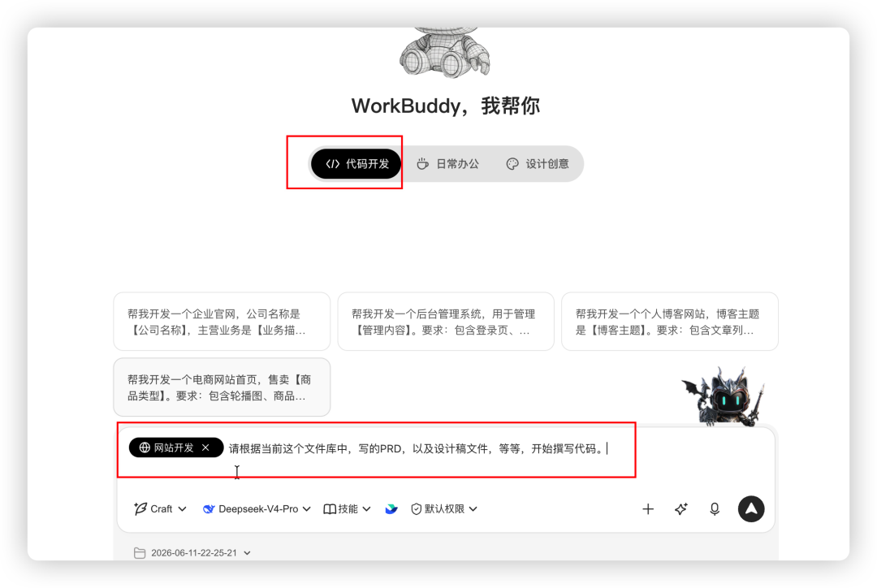Remove the 网站开发 tag with its X
Viewport: 877px width, 588px height.
205,447
